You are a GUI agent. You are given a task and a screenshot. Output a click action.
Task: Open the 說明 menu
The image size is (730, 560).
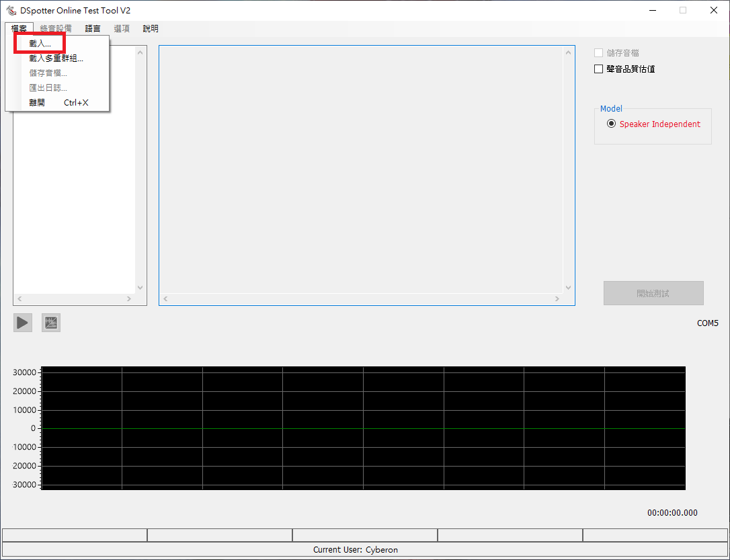[x=150, y=28]
